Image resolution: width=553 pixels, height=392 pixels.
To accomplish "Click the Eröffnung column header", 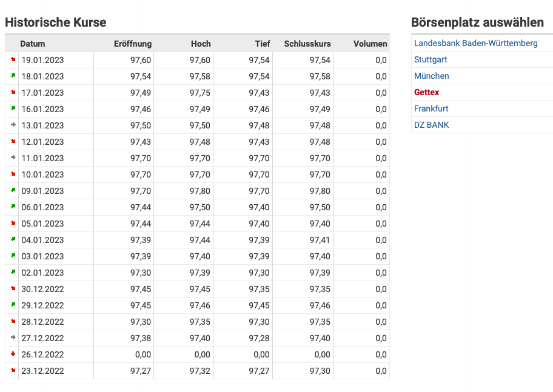I will (133, 44).
